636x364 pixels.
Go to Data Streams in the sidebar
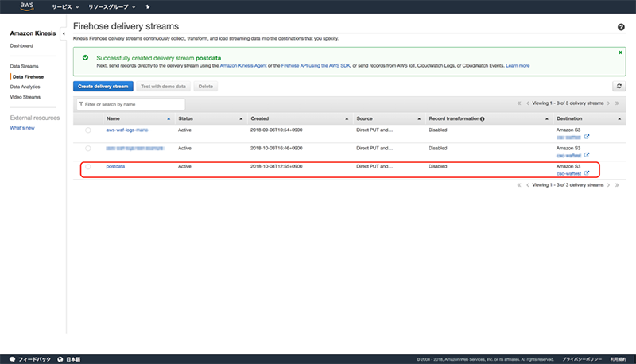point(24,66)
